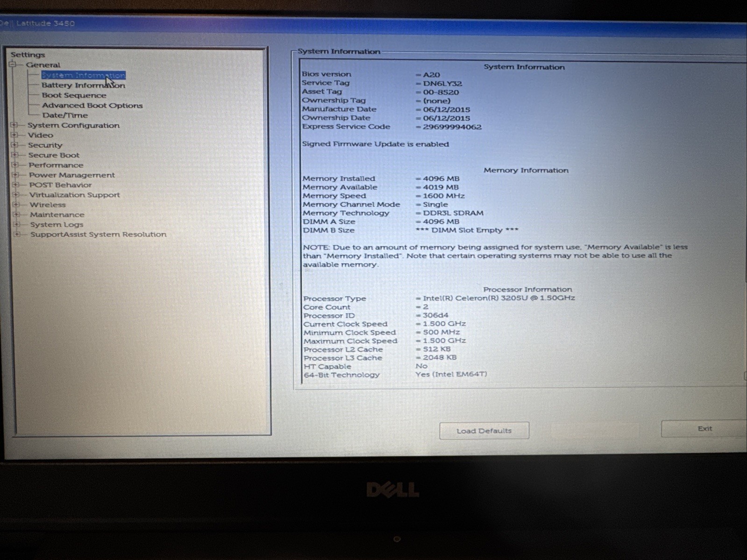Click the Processor ID value 306d4
The height and width of the screenshot is (560, 747).
coord(435,315)
